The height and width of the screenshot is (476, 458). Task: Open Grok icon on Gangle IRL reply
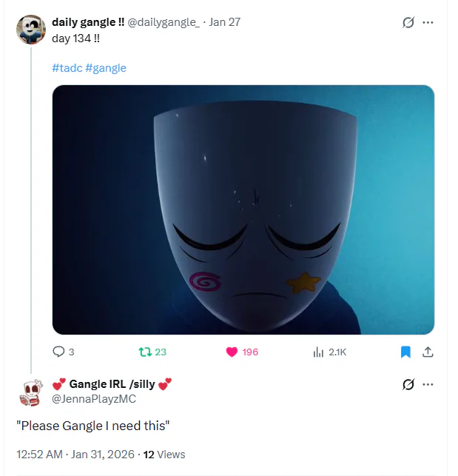click(408, 383)
